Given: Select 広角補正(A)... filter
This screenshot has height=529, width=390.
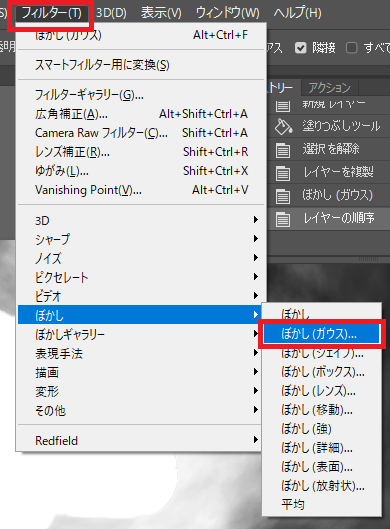Looking at the screenshot, I should [x=142, y=114].
